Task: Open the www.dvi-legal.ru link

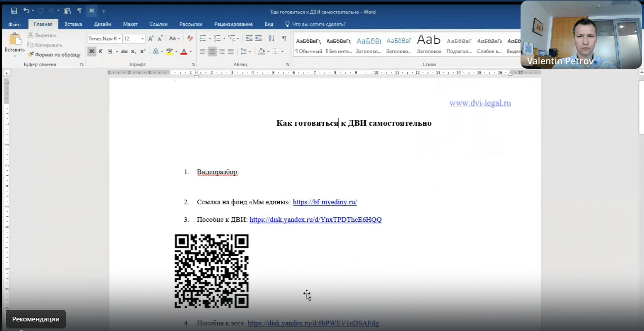Action: [480, 103]
